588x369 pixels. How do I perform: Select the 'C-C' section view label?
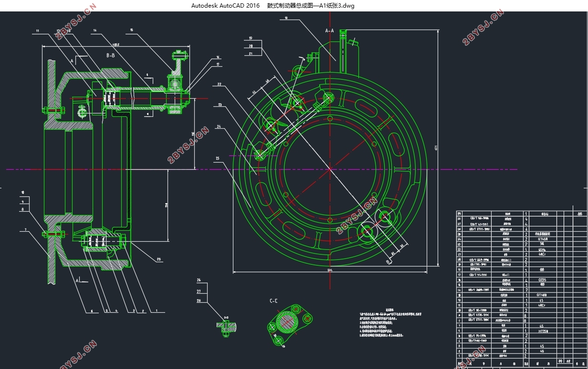tap(274, 301)
